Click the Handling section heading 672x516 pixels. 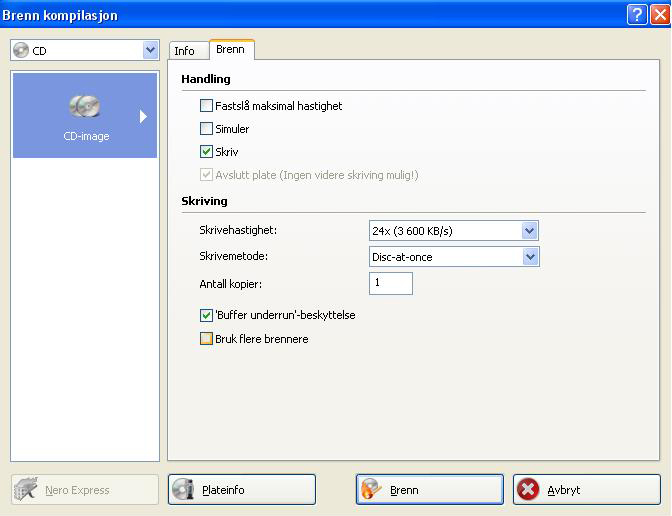coord(206,79)
